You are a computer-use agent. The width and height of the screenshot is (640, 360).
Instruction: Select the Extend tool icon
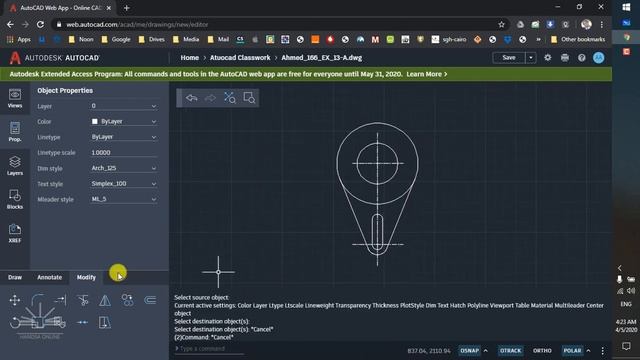tap(60, 300)
